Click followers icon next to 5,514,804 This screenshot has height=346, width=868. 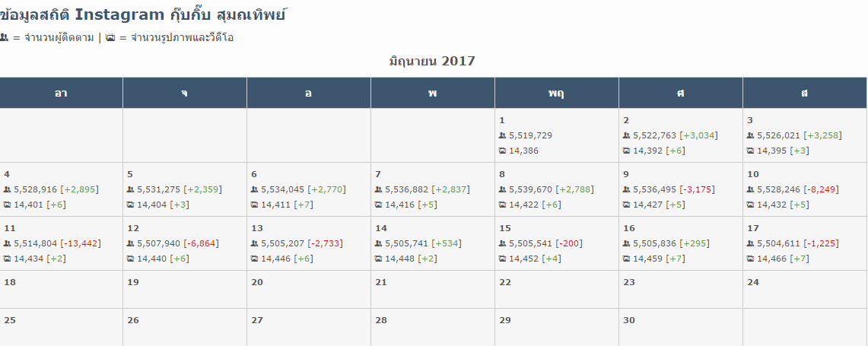coord(7,243)
